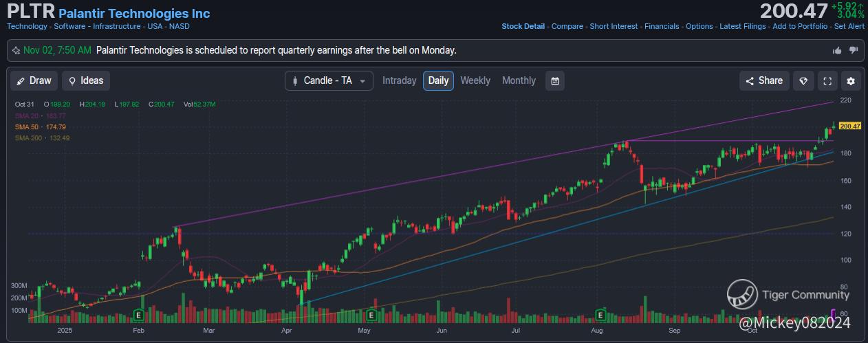Click the Vol52.37M volume value

[x=199, y=104]
